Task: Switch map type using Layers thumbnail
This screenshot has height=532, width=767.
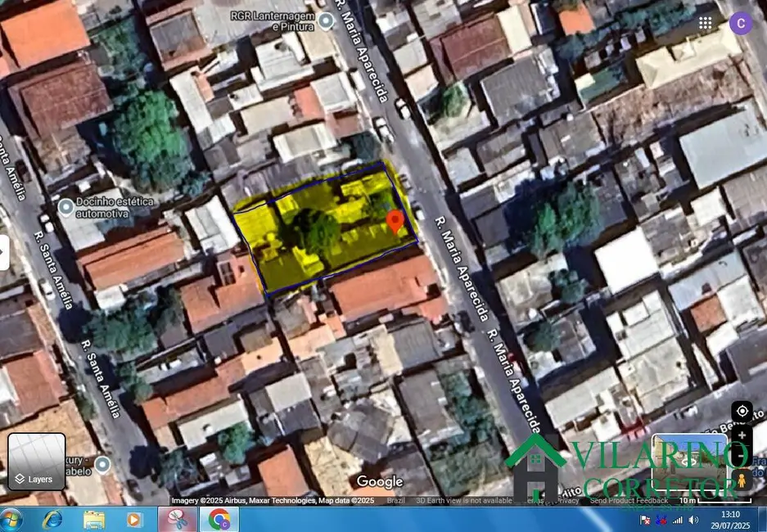Action: (x=37, y=462)
